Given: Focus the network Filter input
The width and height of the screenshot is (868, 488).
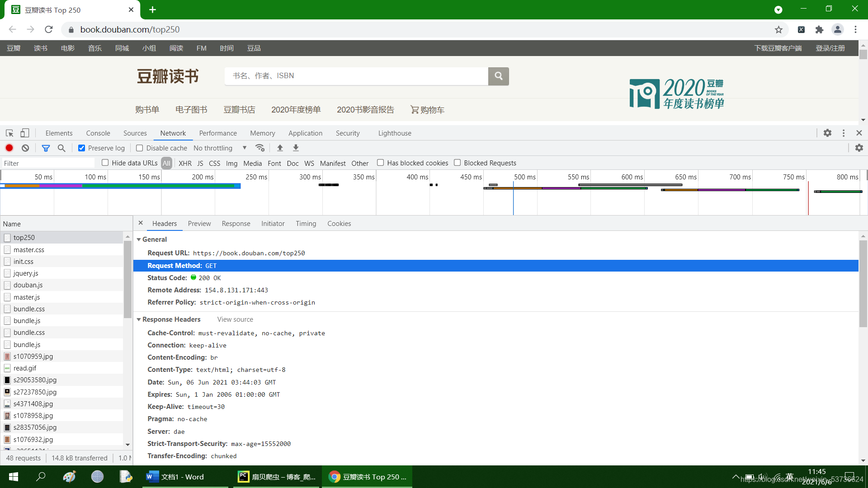Looking at the screenshot, I should [x=48, y=163].
